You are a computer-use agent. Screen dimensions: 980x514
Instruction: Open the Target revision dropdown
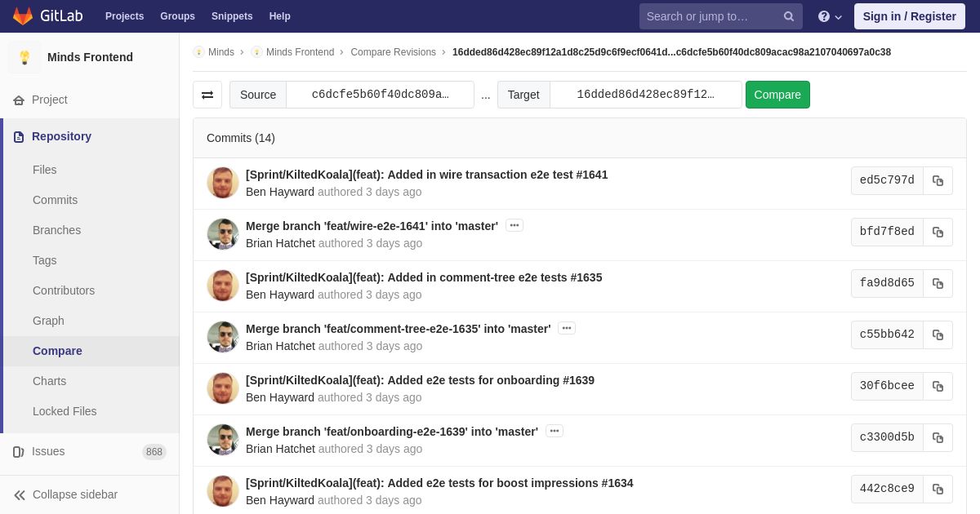[645, 95]
